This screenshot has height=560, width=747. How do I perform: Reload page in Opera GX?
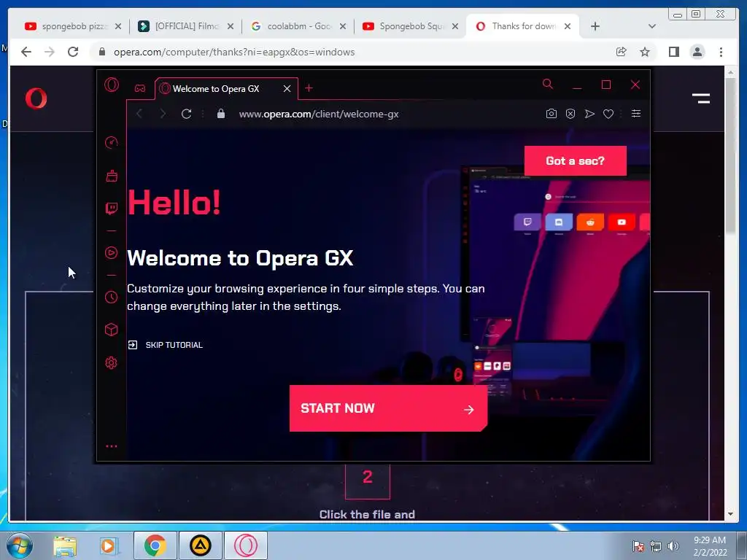point(186,114)
